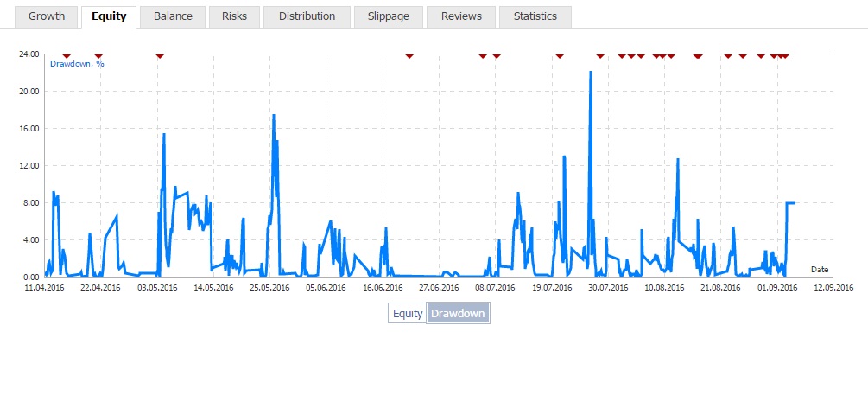Click the 'Drawdown, %' axis label
This screenshot has width=868, height=415.
[77, 63]
